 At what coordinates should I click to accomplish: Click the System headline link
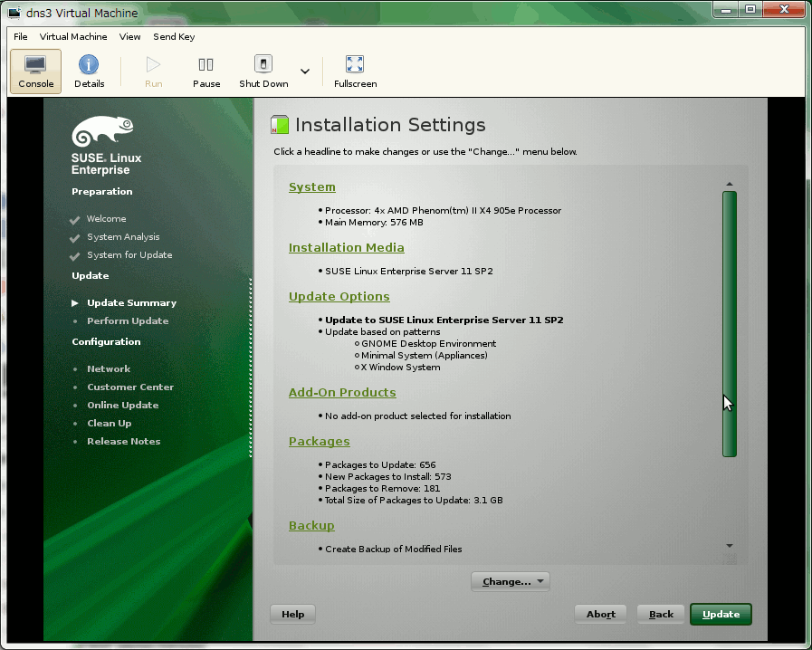click(x=312, y=187)
